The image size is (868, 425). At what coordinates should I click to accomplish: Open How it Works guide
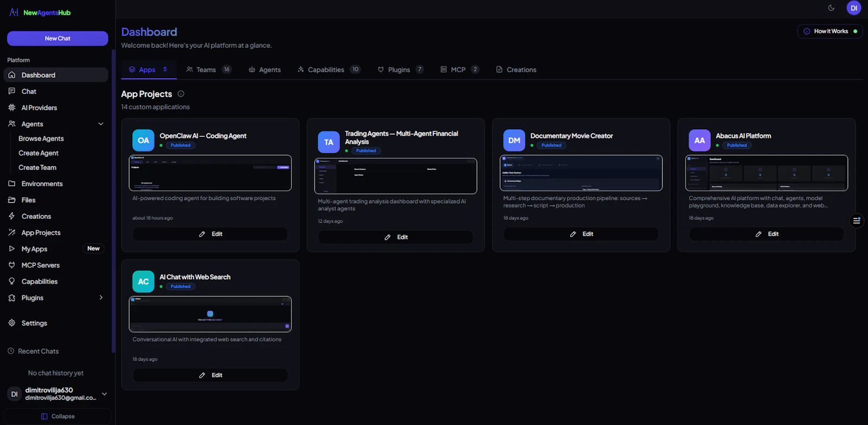point(830,31)
